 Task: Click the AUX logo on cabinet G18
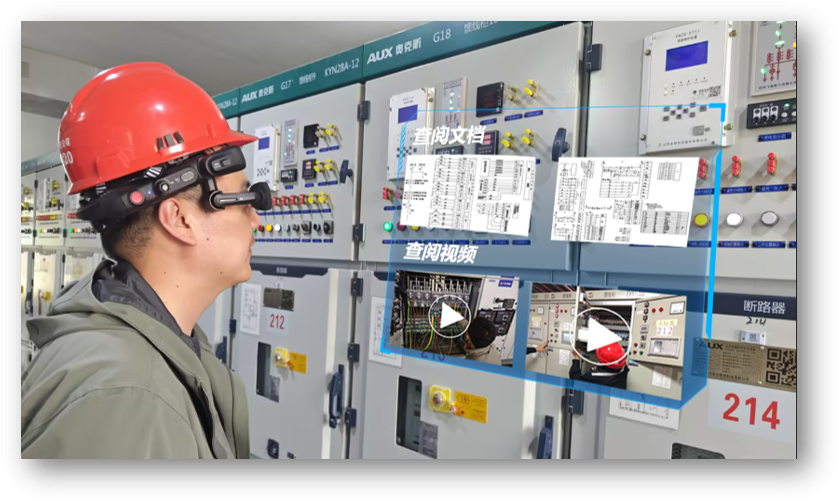click(x=380, y=56)
